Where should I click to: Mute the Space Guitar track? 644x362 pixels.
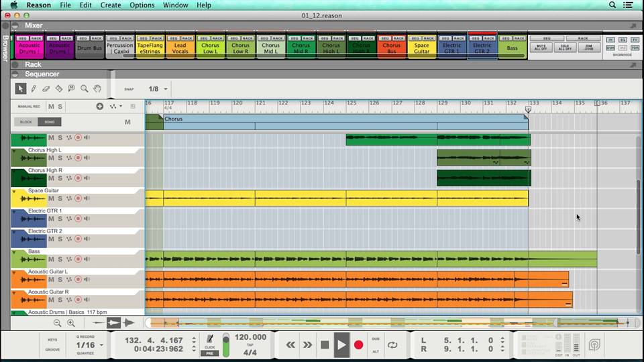(52, 198)
